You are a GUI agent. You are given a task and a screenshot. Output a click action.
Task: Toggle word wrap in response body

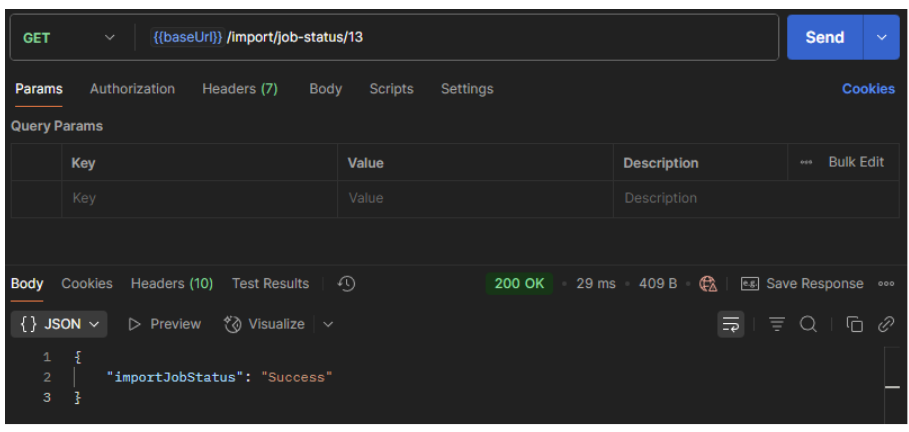[x=730, y=324]
